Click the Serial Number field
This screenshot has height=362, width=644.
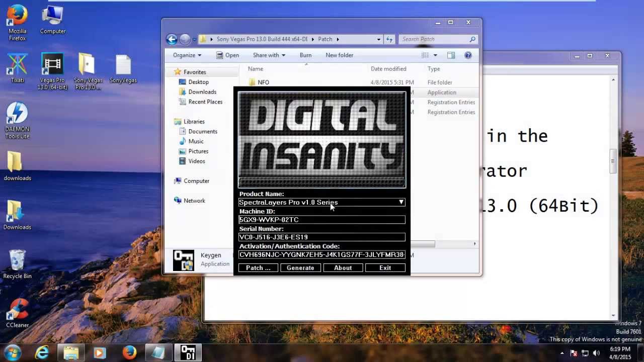[x=322, y=237]
